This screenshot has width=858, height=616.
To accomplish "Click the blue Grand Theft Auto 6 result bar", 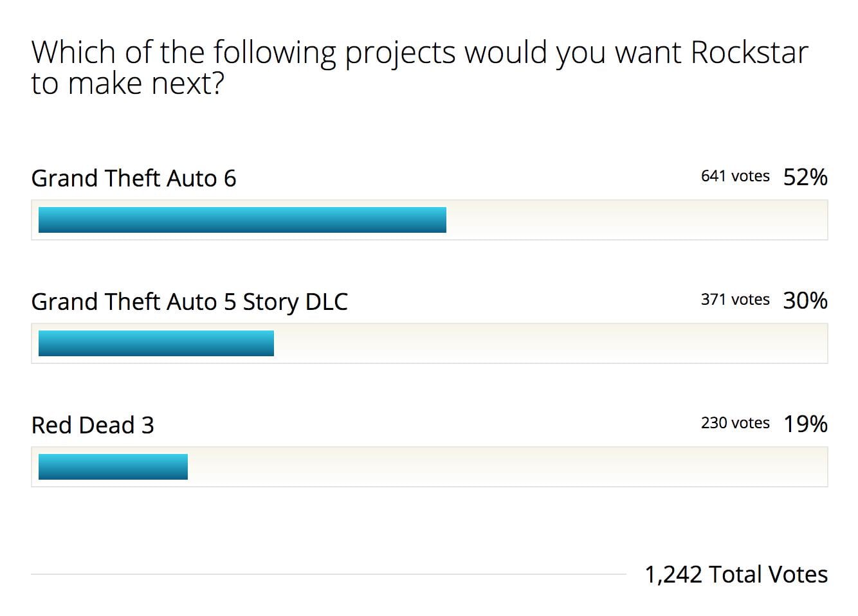I will coord(242,220).
